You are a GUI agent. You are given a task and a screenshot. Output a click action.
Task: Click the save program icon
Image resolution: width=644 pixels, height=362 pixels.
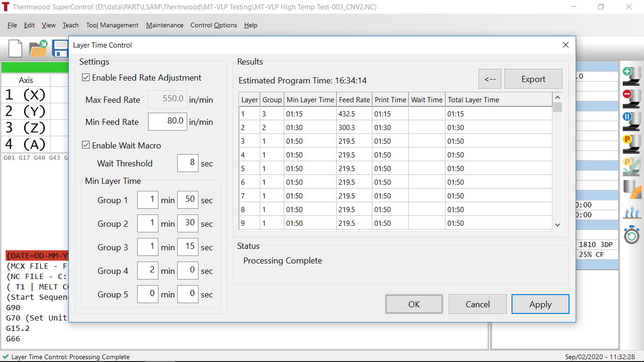tap(60, 48)
